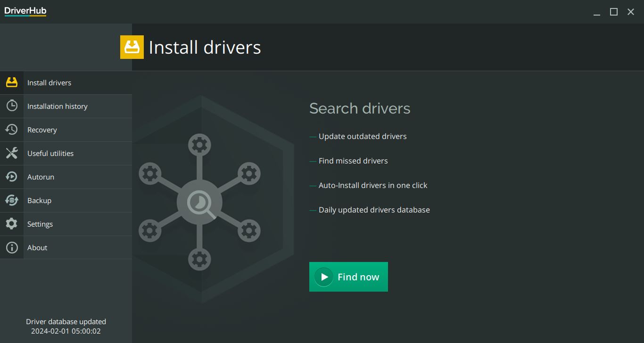Open Installation history section
The image size is (644, 343).
(x=66, y=106)
